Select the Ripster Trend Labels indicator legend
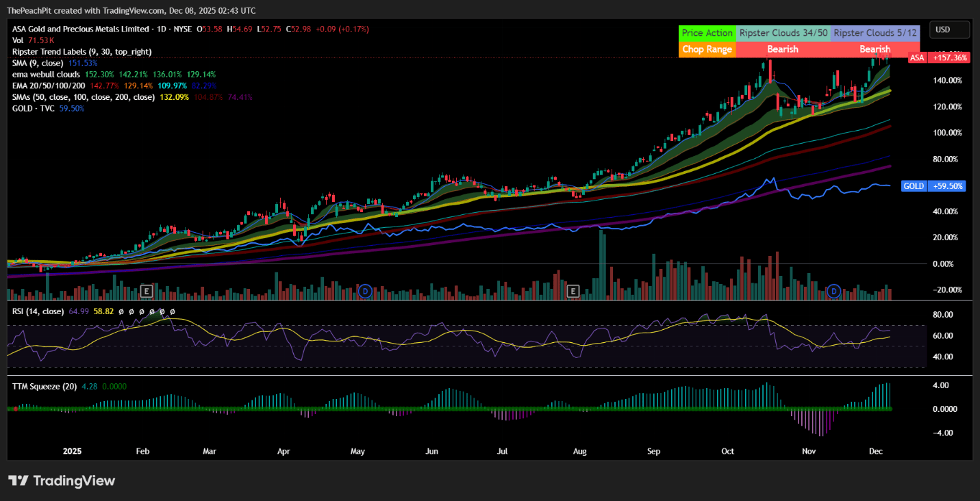 click(x=81, y=51)
